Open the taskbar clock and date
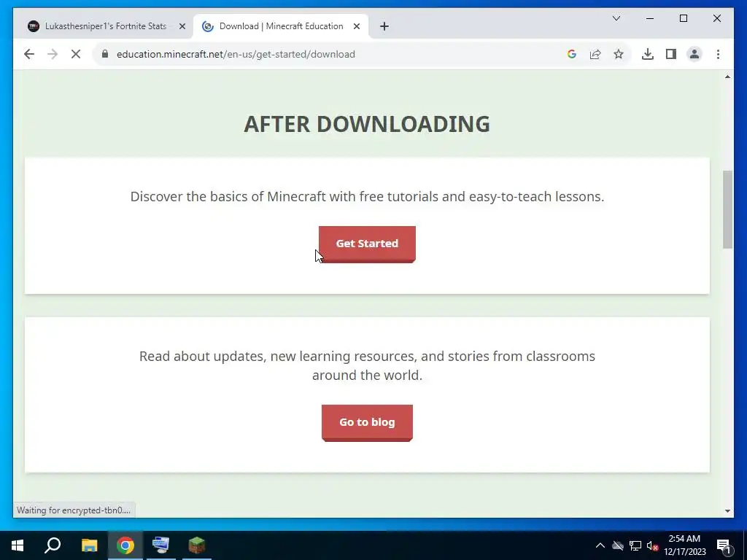This screenshot has height=560, width=747. [684, 545]
